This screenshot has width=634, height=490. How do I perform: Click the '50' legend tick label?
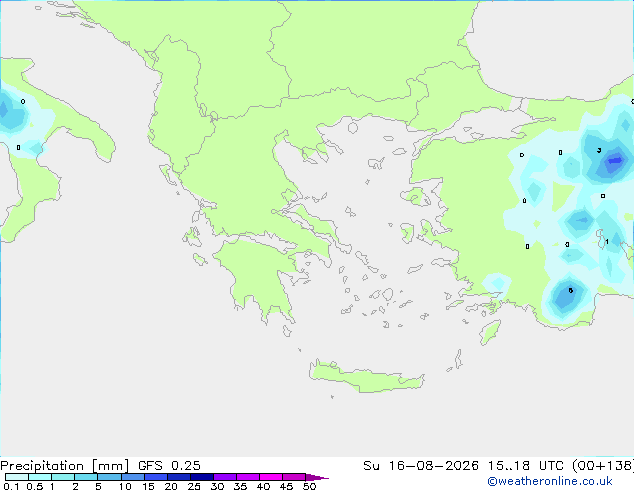(310, 486)
